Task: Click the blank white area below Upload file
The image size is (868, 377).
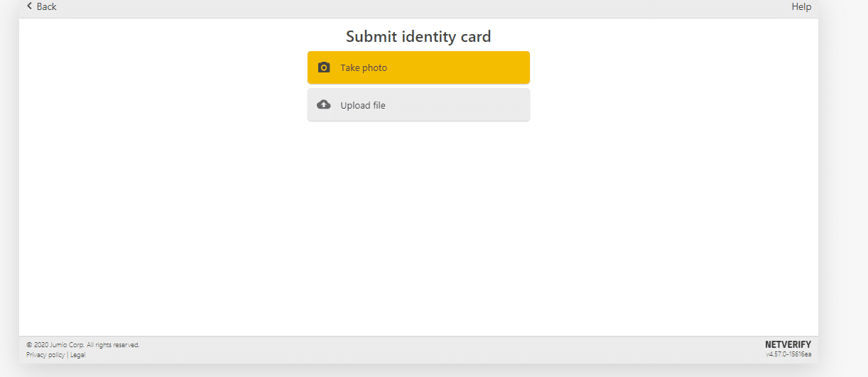Action: pyautogui.click(x=418, y=227)
